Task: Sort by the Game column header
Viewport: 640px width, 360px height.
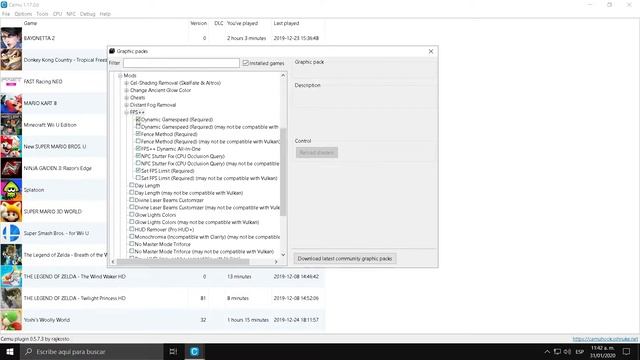Action: (x=31, y=23)
